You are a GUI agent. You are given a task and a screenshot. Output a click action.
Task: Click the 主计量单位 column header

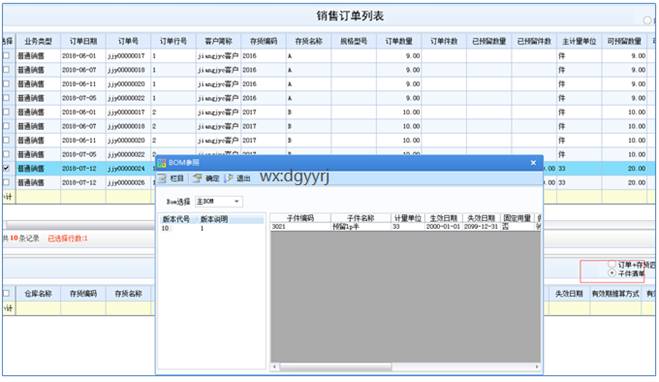[579, 41]
